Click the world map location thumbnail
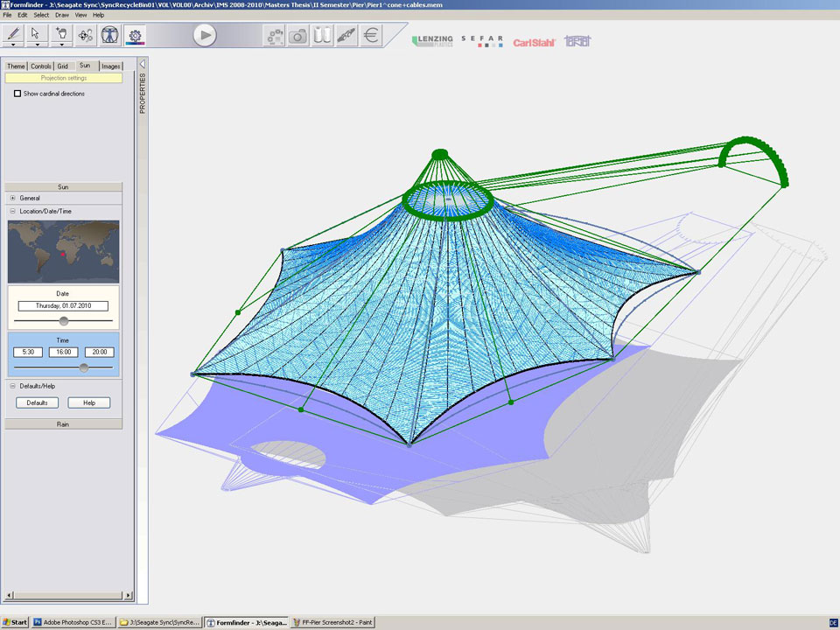Screen dimensions: 840x630 tap(63, 250)
